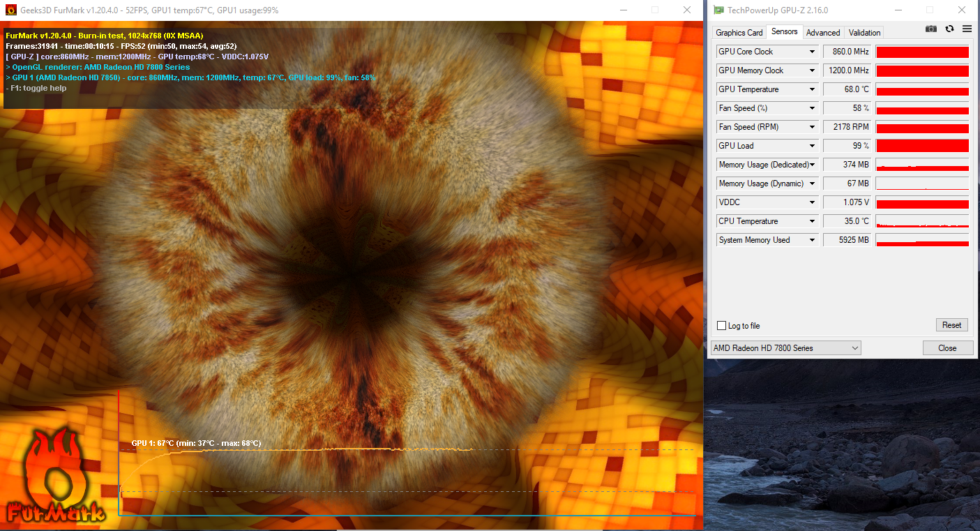Switch to the Graphics Card tab
This screenshot has height=531, width=980.
pyautogui.click(x=739, y=33)
